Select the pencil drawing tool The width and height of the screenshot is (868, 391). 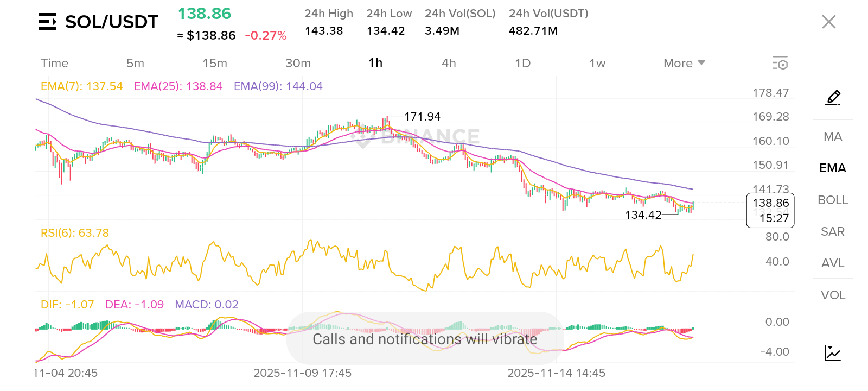coord(833,98)
